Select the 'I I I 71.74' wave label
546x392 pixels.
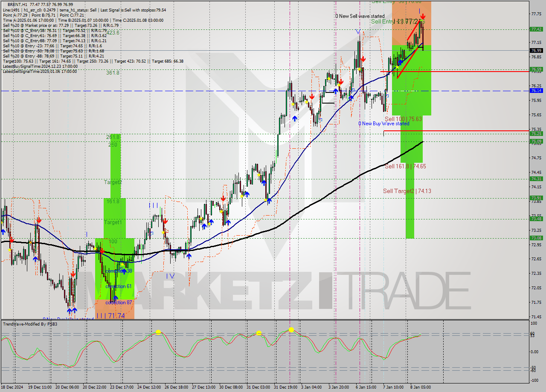point(110,316)
